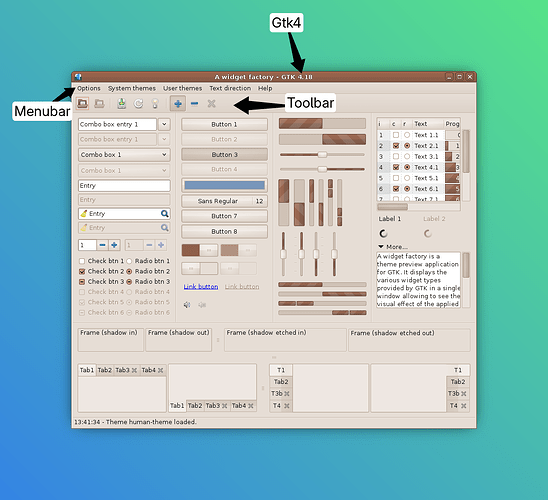Select Radio btn 1

(129, 261)
